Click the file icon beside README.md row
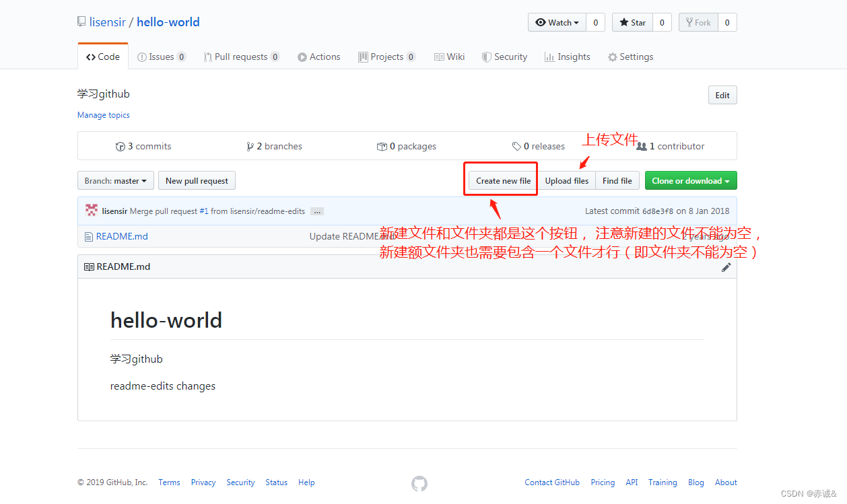This screenshot has height=504, width=847. click(x=88, y=236)
